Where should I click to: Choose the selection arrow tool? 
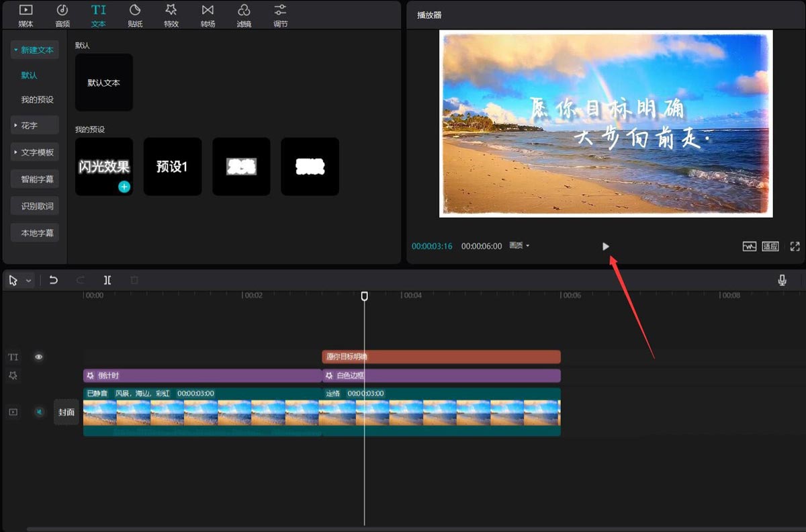pos(13,280)
